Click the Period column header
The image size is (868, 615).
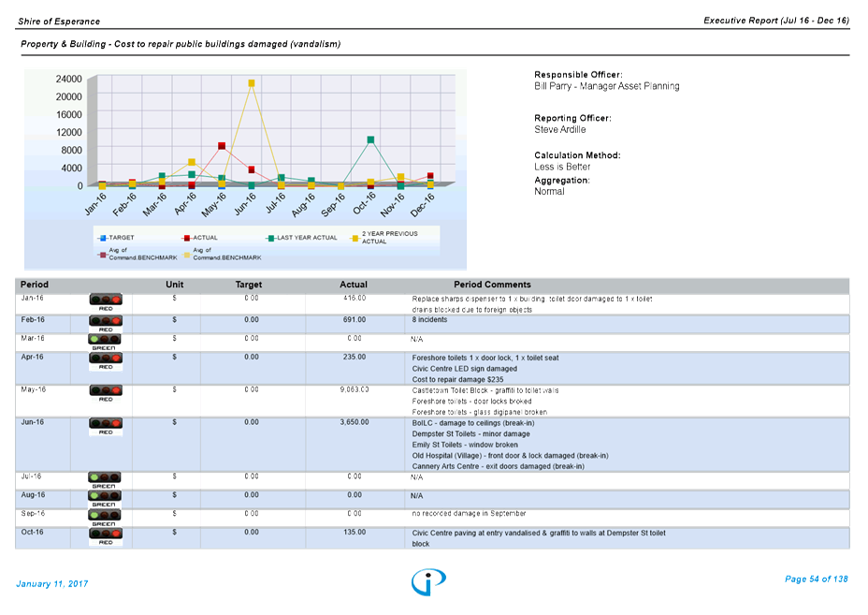[35, 285]
